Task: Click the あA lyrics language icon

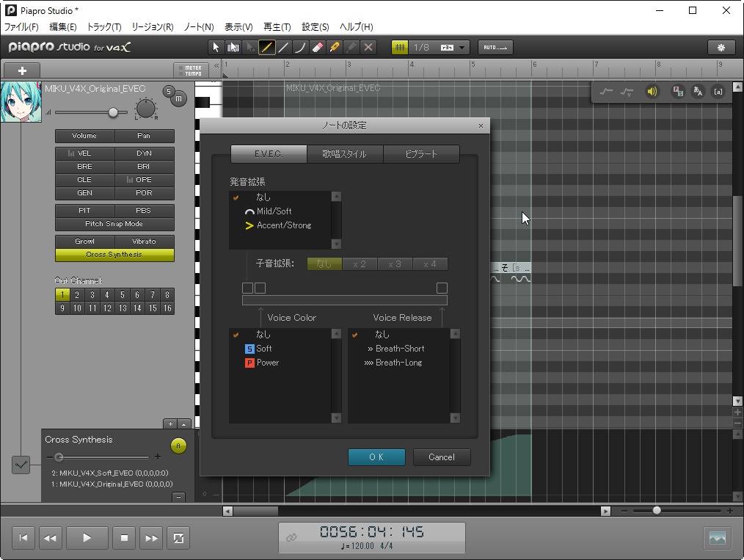Action: [x=698, y=92]
